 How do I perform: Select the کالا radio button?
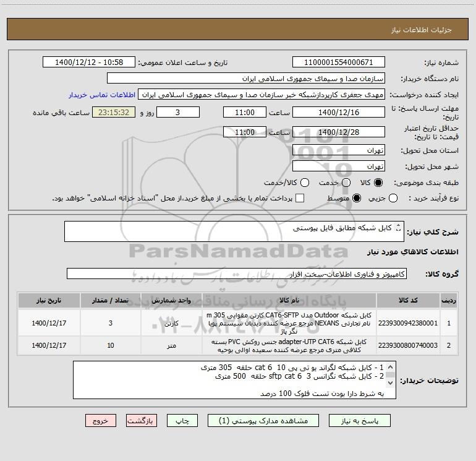click(378, 183)
